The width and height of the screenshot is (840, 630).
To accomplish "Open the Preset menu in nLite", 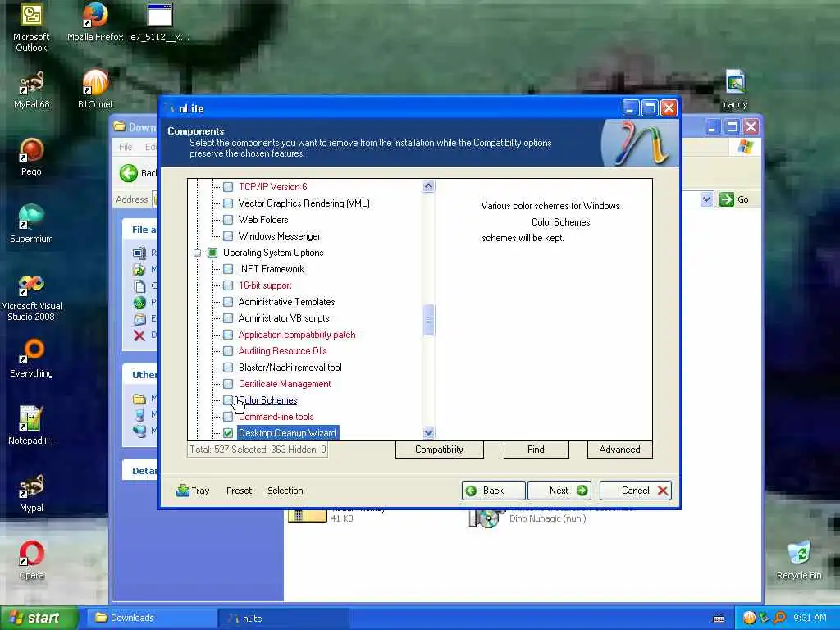I will click(x=239, y=491).
